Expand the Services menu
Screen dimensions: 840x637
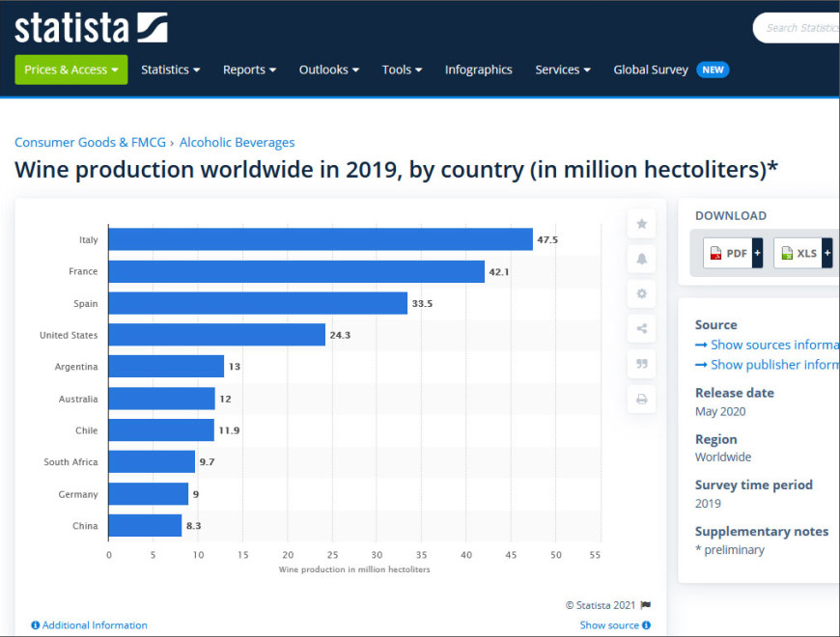563,69
